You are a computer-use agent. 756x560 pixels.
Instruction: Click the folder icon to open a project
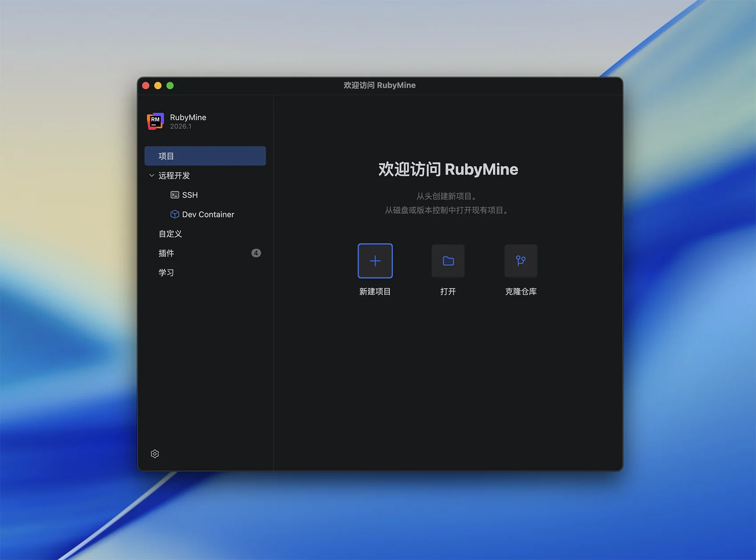[x=448, y=261]
